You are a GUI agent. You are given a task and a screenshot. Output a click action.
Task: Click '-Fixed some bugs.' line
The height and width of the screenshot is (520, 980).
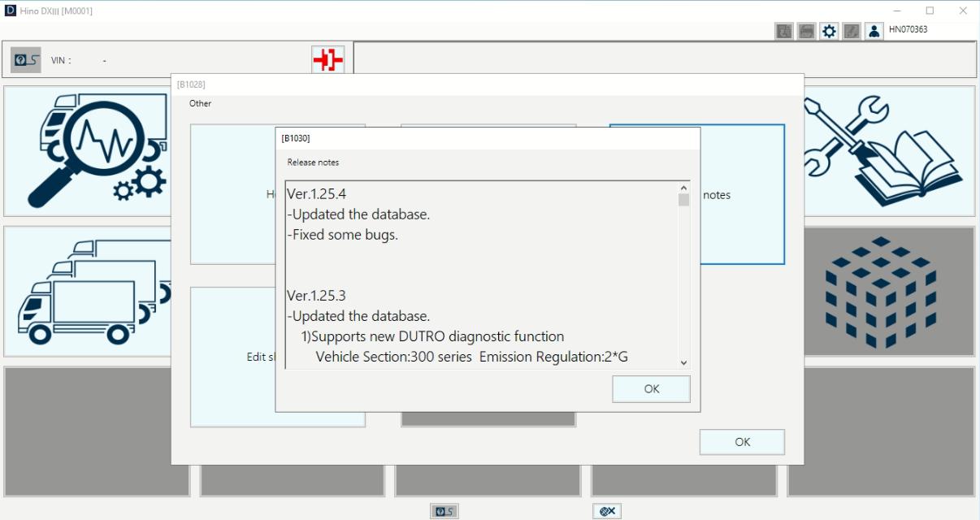coord(343,236)
